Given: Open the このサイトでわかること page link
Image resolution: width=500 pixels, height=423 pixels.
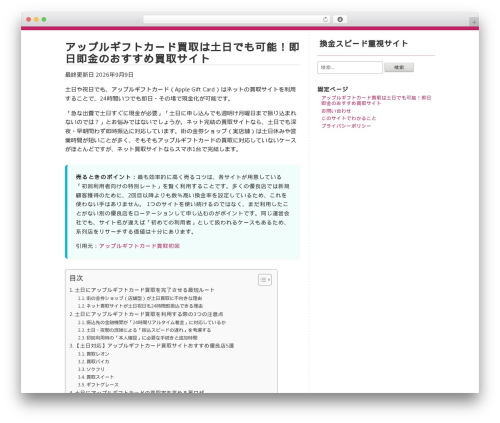Looking at the screenshot, I should (x=349, y=118).
